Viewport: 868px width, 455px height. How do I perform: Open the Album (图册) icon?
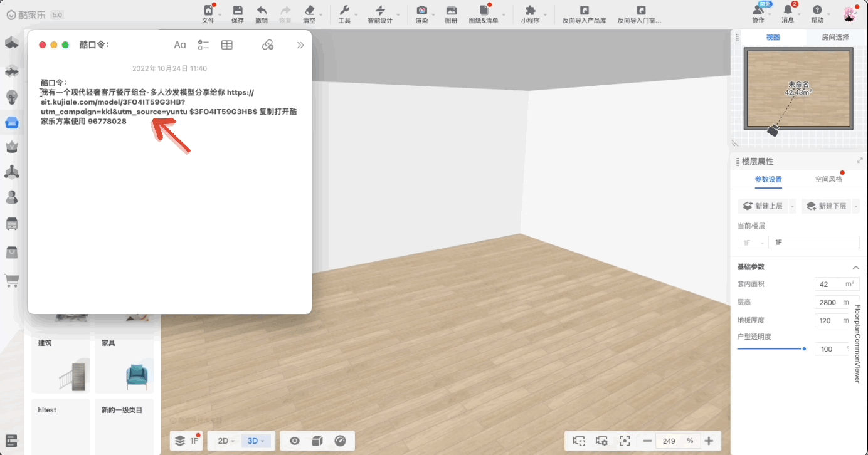point(451,11)
